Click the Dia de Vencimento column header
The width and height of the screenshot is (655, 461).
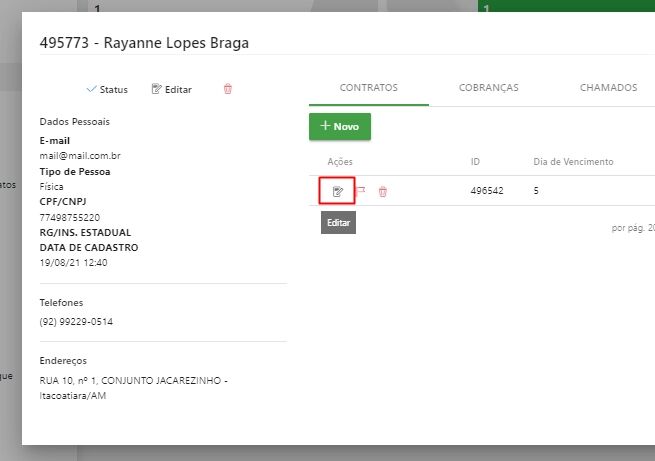tap(573, 162)
